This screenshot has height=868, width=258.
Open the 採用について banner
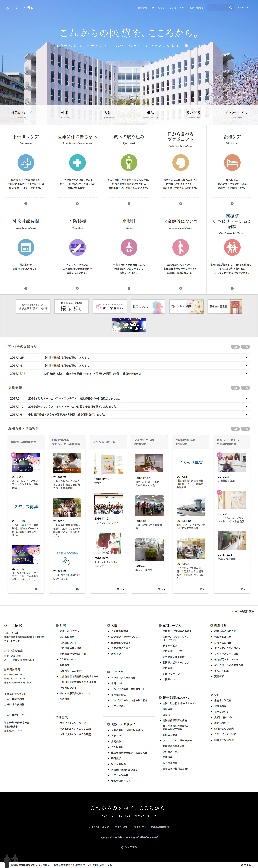pos(148,306)
